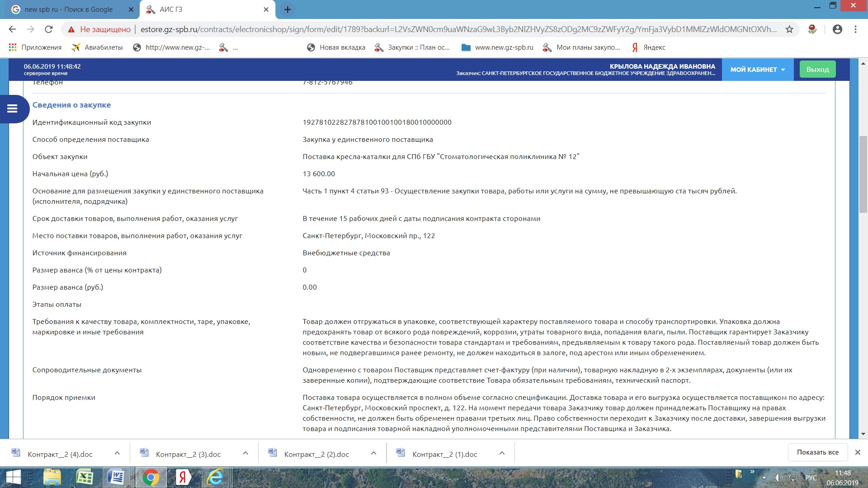The width and height of the screenshot is (868, 488).
Task: Click the green Выход button
Action: tap(817, 70)
